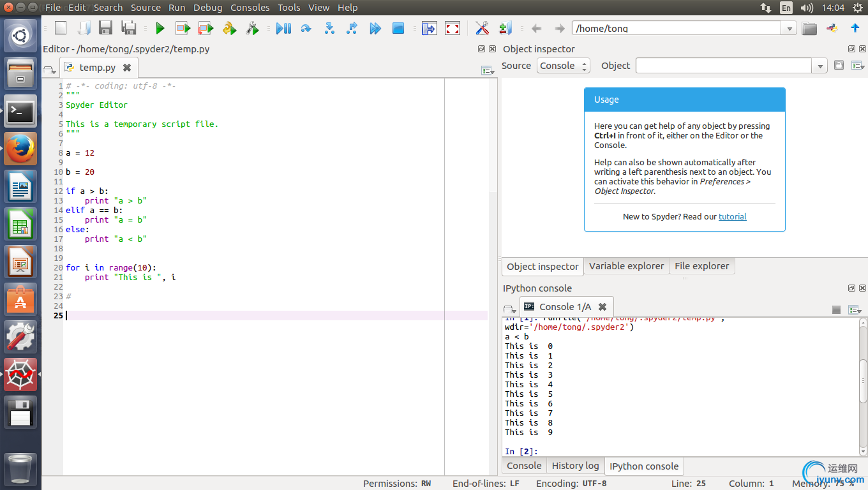Undock the Editor pane
This screenshot has width=868, height=490.
pyautogui.click(x=481, y=49)
